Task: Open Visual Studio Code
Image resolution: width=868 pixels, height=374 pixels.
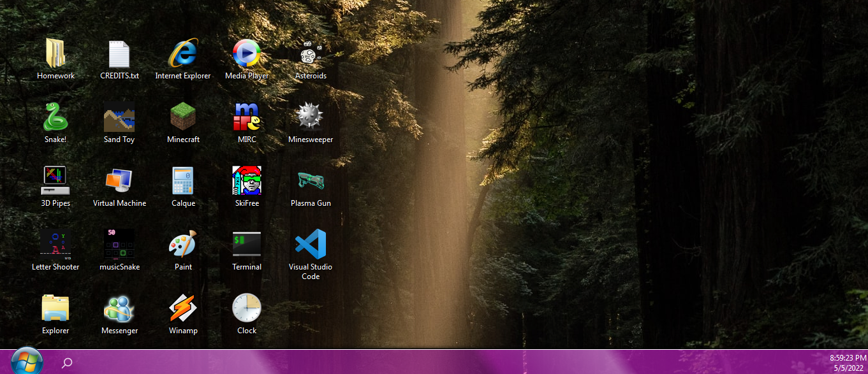Action: [311, 250]
